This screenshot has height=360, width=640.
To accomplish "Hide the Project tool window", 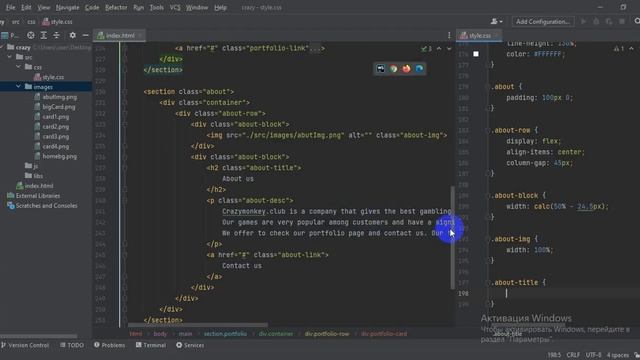I will click(x=85, y=36).
